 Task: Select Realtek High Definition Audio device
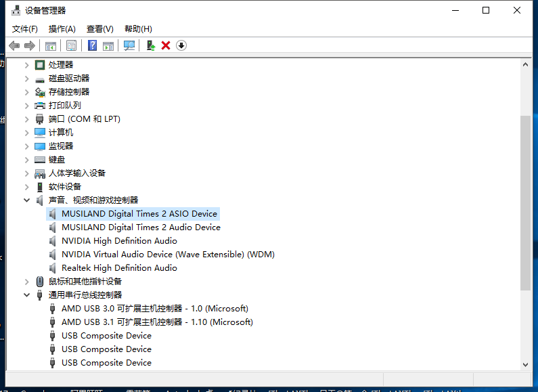[x=119, y=268]
